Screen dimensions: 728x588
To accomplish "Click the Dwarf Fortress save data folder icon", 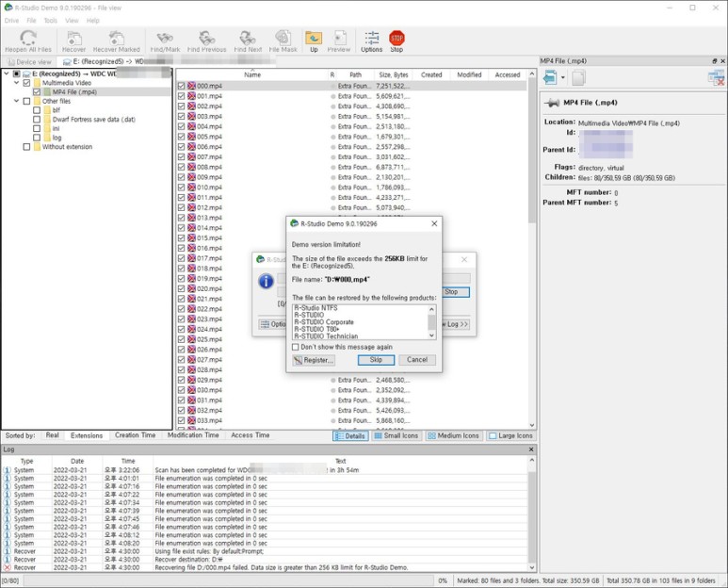I will coord(47,120).
